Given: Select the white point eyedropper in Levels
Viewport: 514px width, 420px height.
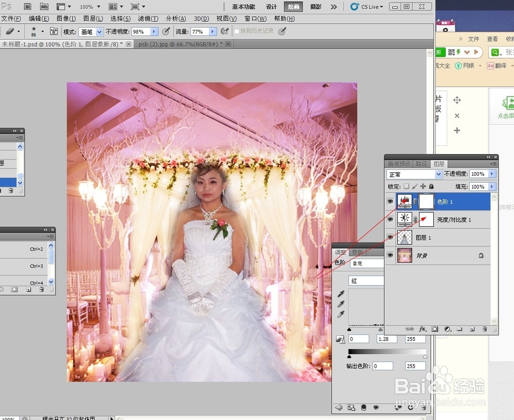Looking at the screenshot, I should tap(341, 314).
